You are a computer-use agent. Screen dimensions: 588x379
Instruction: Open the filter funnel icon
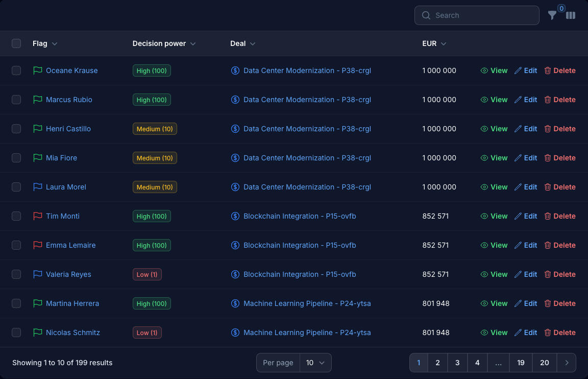pyautogui.click(x=552, y=15)
